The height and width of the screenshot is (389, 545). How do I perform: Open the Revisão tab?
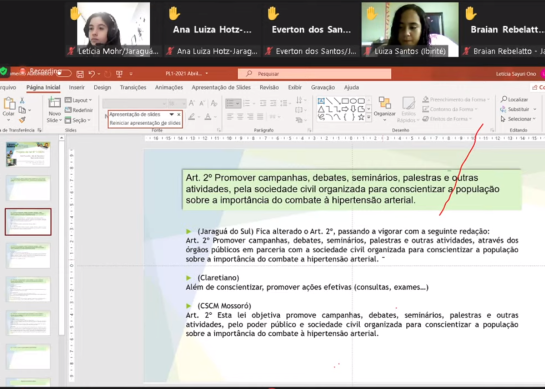click(x=269, y=87)
